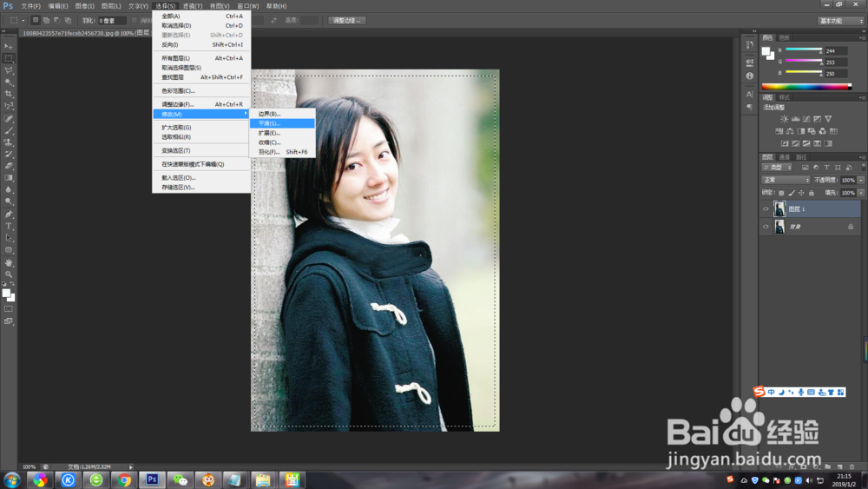Viewport: 868px width, 489px height.
Task: Click the 调整边缘... button
Action: [347, 21]
